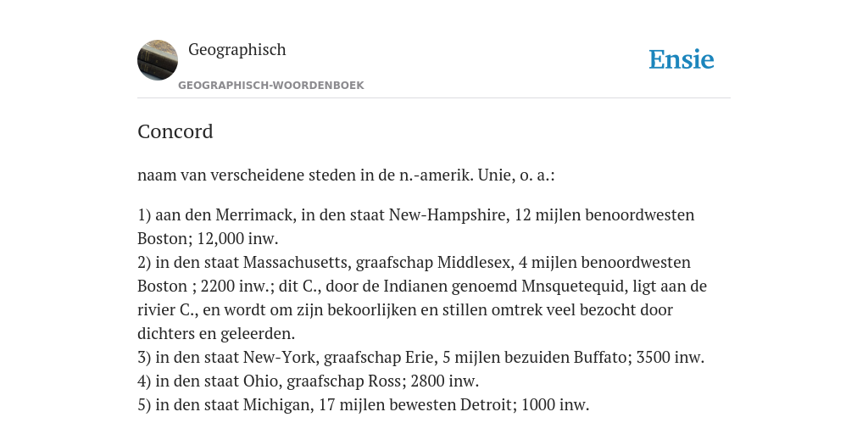Click the intro line about n.-amerik. Unie

pyautogui.click(x=346, y=175)
